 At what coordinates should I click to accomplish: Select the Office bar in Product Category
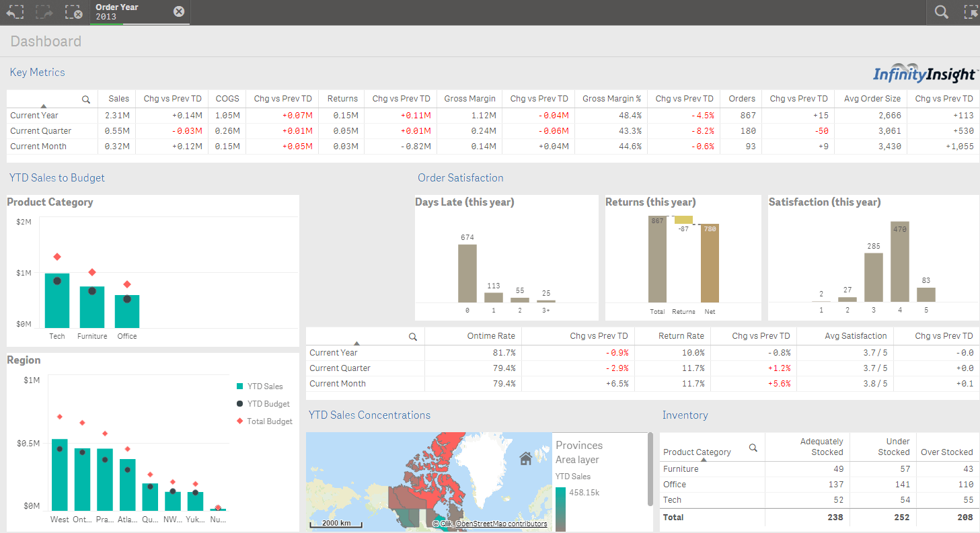[x=127, y=311]
